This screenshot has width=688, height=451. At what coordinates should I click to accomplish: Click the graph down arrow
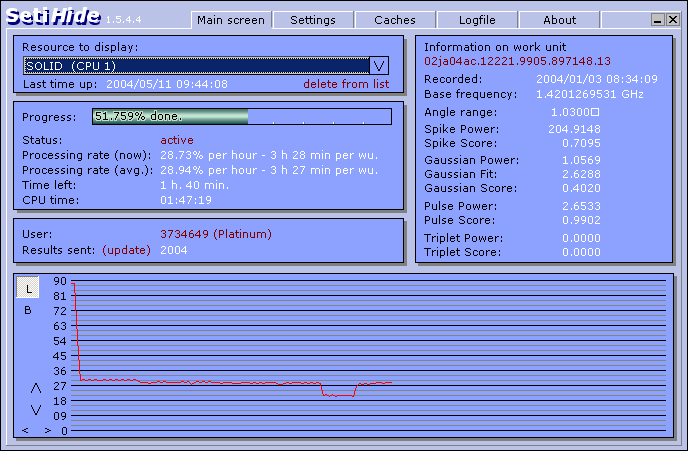[36, 410]
